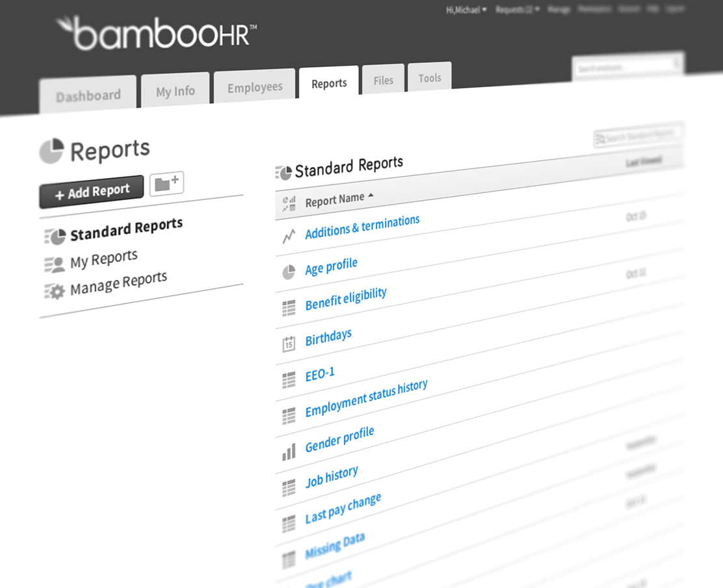The height and width of the screenshot is (588, 723).
Task: Open the EEO-1 report
Action: click(x=319, y=372)
